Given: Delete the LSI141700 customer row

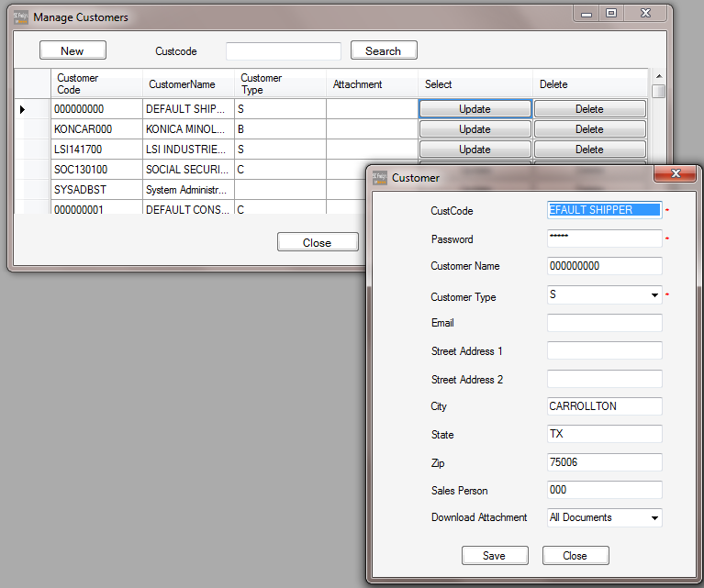Looking at the screenshot, I should 589,150.
